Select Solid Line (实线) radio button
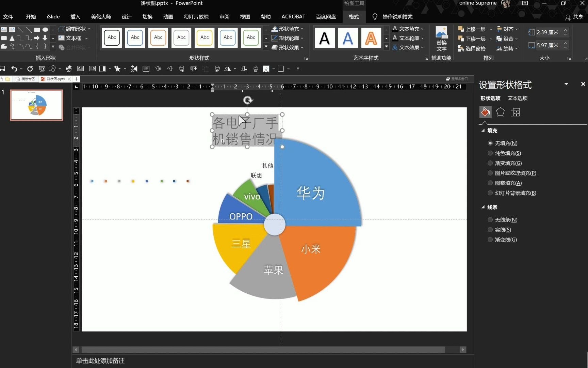Viewport: 588px width, 368px height. [490, 230]
